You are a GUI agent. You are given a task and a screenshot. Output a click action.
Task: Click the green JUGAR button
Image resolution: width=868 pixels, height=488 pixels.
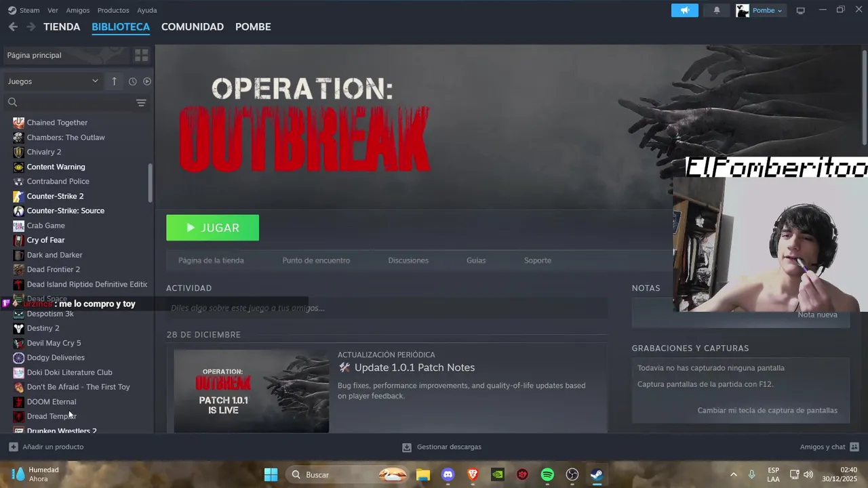pyautogui.click(x=212, y=228)
